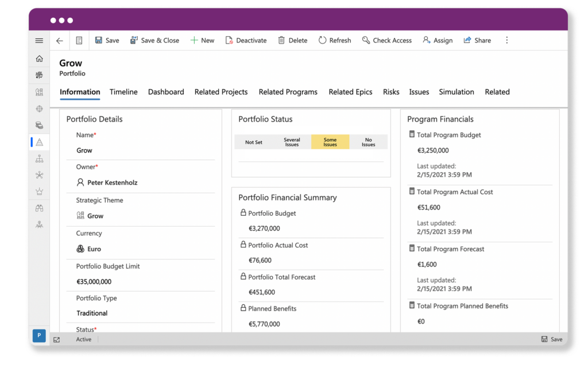This screenshot has height=365, width=588.
Task: Select the pyramid portfolio icon in the sidebar
Action: pyautogui.click(x=39, y=142)
